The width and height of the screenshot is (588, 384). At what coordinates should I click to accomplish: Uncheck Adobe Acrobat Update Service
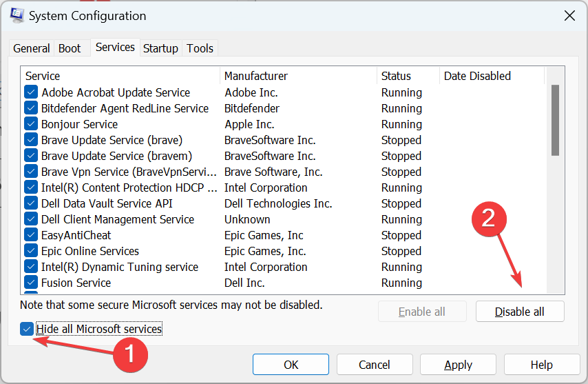coord(31,92)
